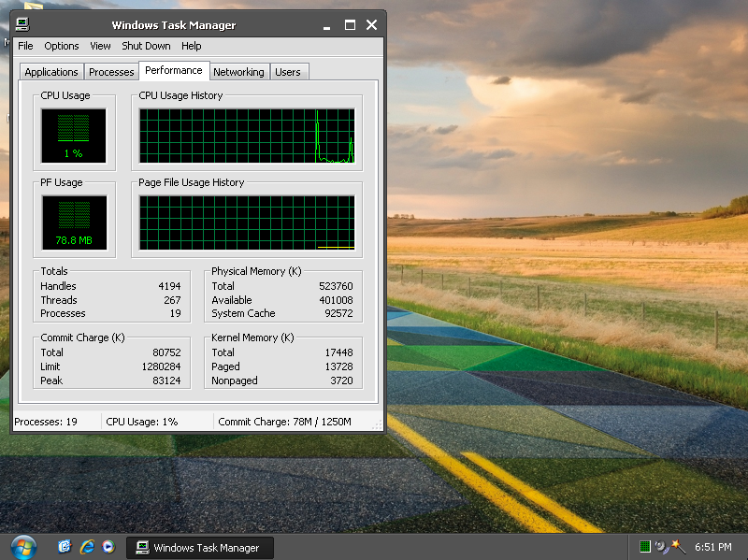Click the system clock showing 6:51 PM

(x=712, y=548)
